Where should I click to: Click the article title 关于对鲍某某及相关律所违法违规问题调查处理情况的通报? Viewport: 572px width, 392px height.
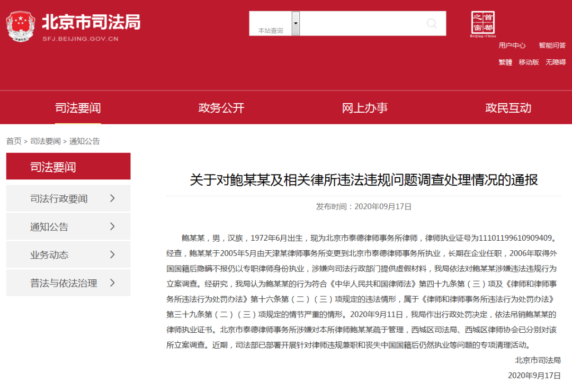click(364, 180)
